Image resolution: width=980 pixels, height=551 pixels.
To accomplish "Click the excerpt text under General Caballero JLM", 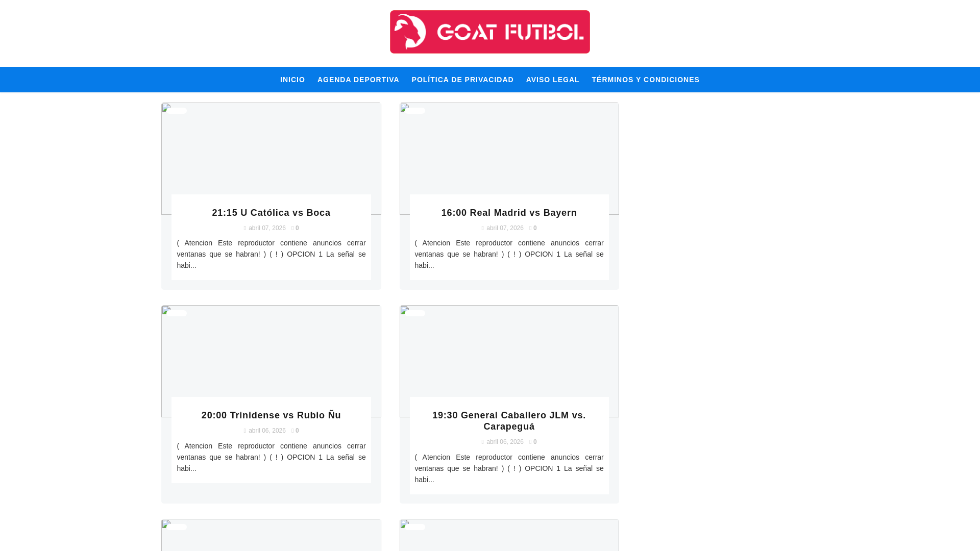I will pos(509,468).
